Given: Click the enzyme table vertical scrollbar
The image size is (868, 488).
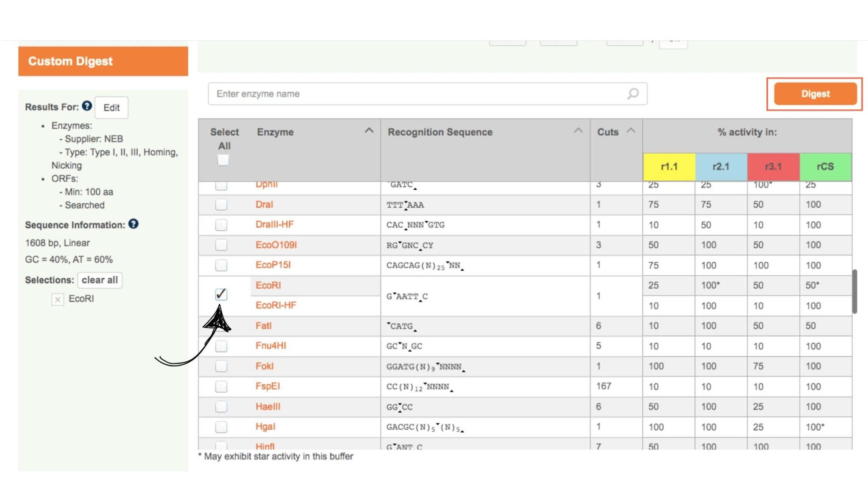Looking at the screenshot, I should click(854, 291).
